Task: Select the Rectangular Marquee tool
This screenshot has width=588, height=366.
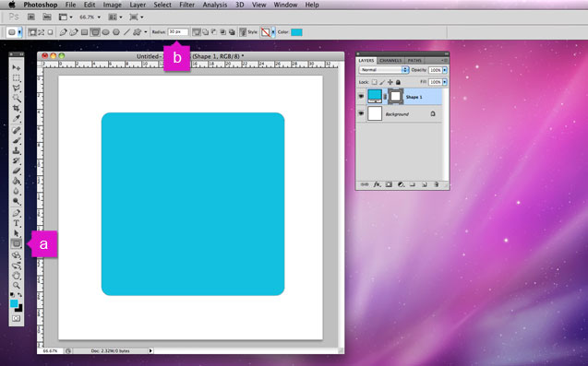Action: click(x=16, y=78)
